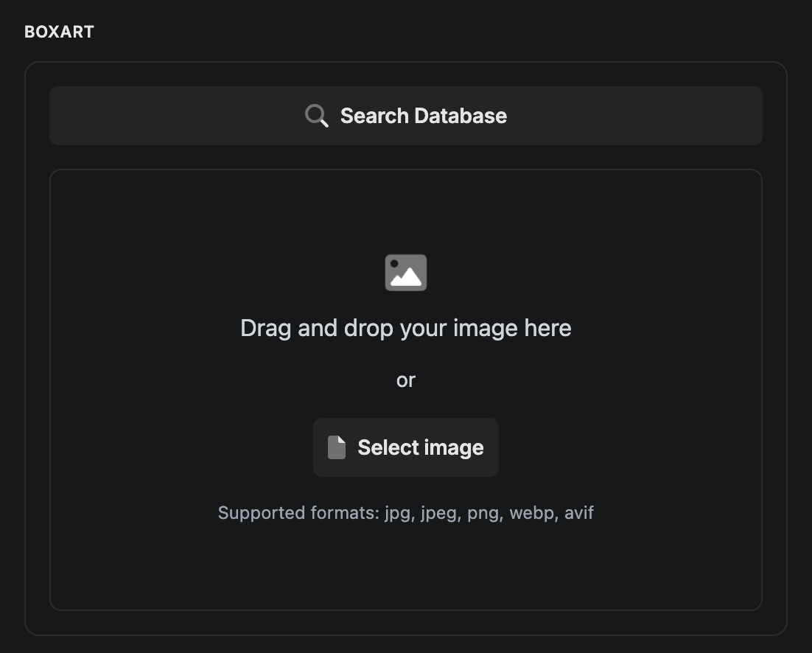Image resolution: width=812 pixels, height=653 pixels.
Task: Click the 'Drag and drop your image here' text
Action: (x=406, y=328)
